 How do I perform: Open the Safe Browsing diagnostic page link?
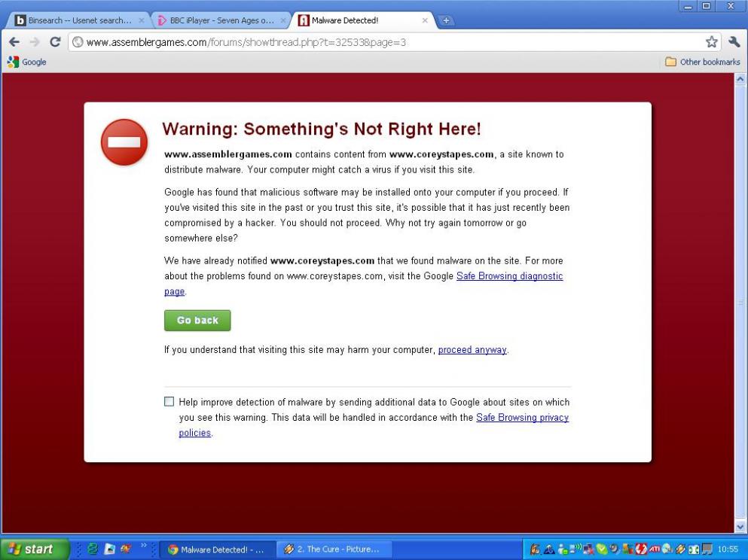coord(509,276)
